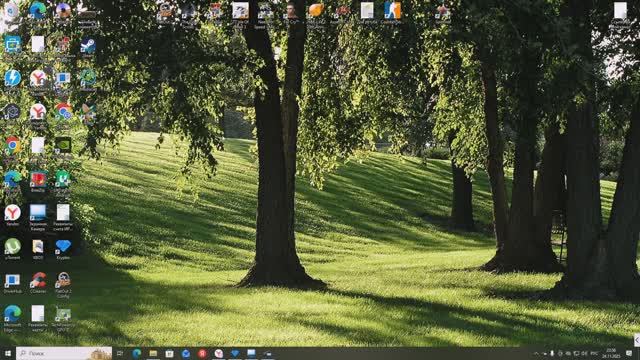Click the DriverHub desktop shortcut
640x360 pixels.
point(13,282)
